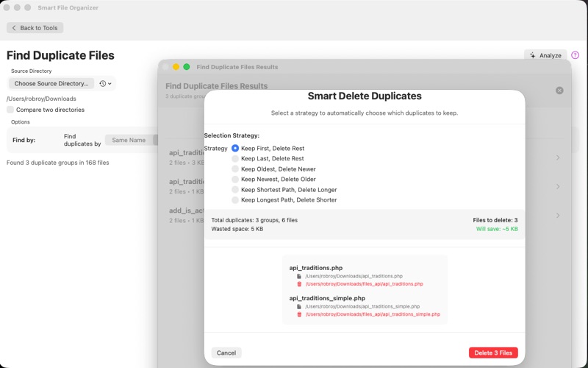Choose Keep Newest, Delete Older
Screen dimensions: 588x368
pos(235,179)
